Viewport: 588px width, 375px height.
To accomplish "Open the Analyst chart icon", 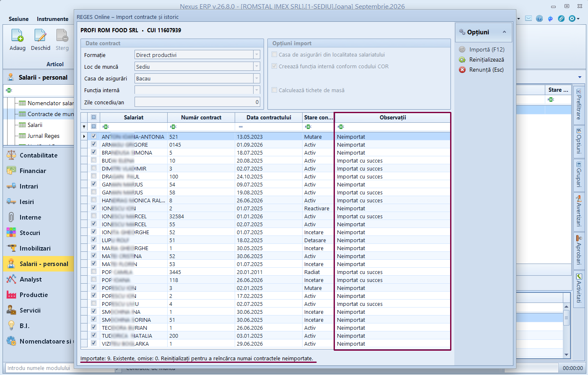I will (x=11, y=279).
